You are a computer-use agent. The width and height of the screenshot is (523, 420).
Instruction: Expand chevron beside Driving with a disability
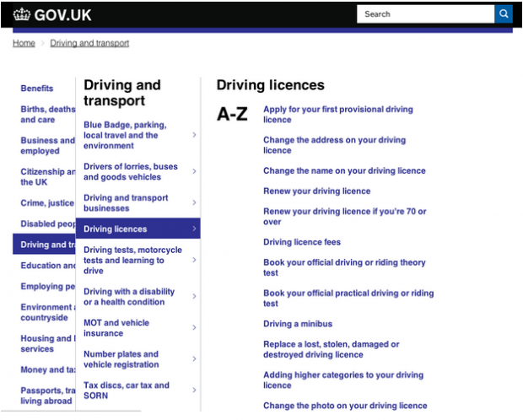coord(194,296)
